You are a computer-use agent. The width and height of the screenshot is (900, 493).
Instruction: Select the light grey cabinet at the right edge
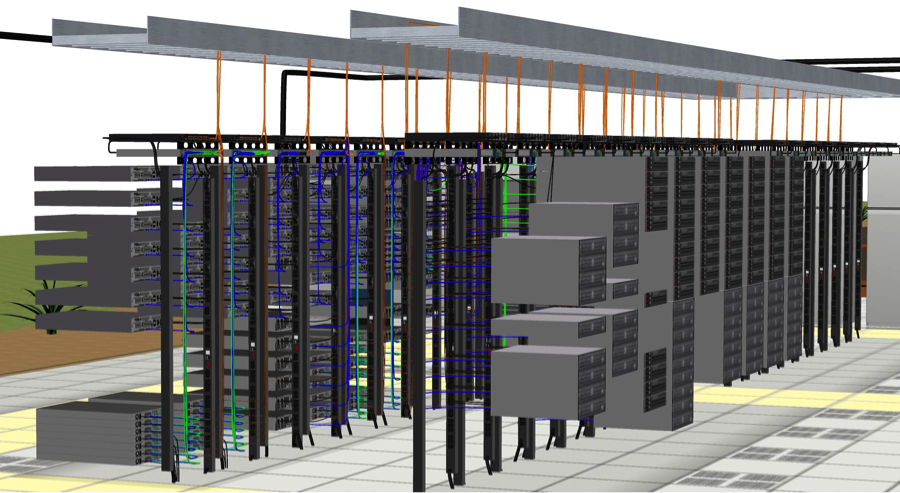point(883,241)
